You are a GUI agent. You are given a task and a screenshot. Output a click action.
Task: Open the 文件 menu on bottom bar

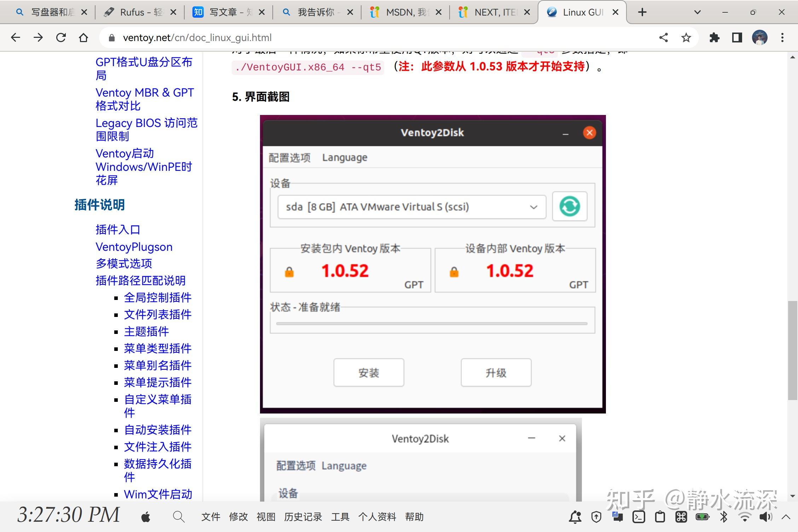tap(211, 517)
